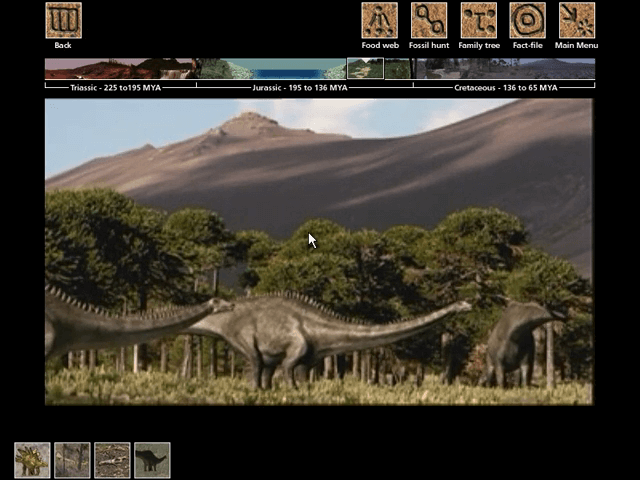The height and width of the screenshot is (480, 640).
Task: Click the 'Fossil hunt' text label
Action: 429,45
